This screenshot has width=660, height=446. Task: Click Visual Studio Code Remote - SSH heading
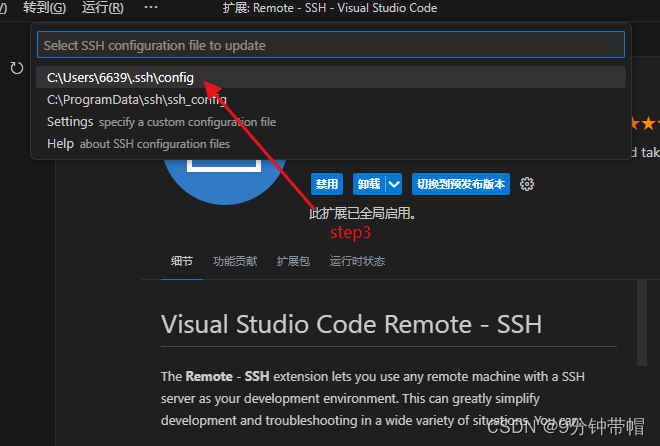tap(351, 324)
